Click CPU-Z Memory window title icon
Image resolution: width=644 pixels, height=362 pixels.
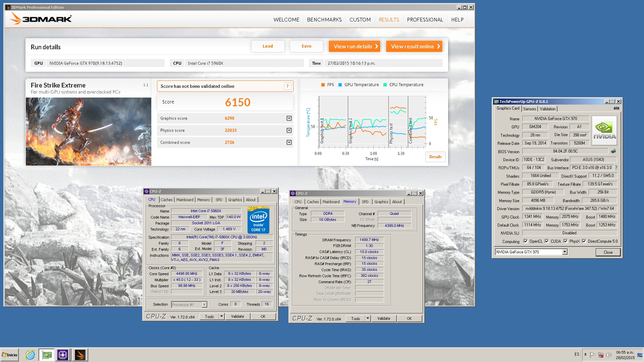[293, 193]
